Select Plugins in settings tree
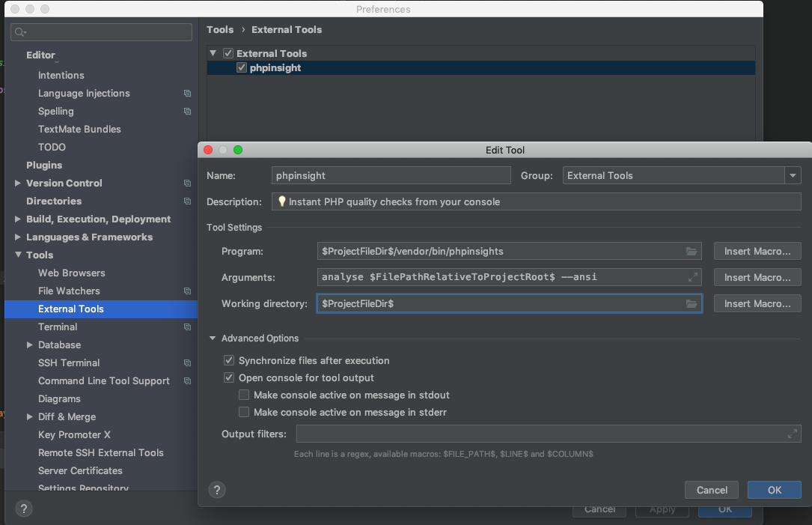 click(44, 165)
